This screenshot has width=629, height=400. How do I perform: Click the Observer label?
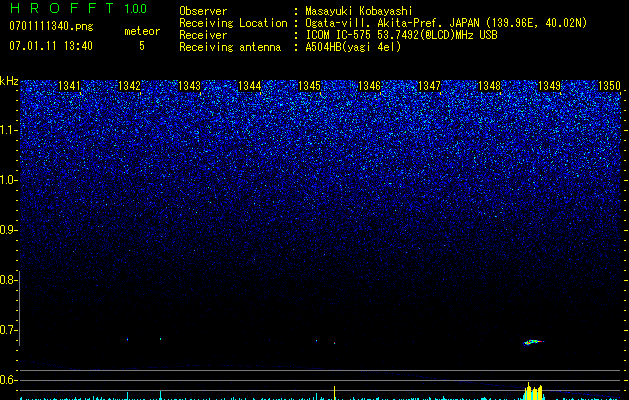coord(203,11)
